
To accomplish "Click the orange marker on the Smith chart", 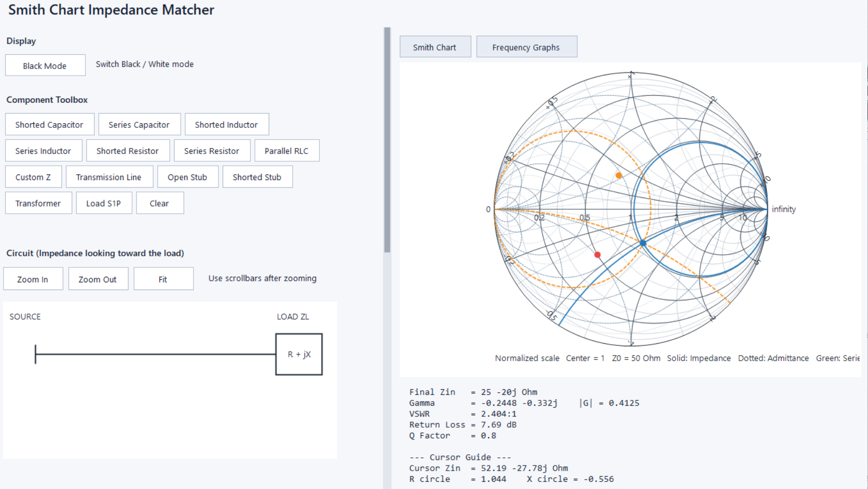I will coord(619,175).
